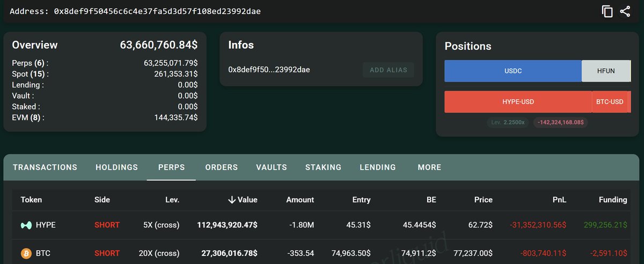Image resolution: width=644 pixels, height=264 pixels.
Task: Click the orange BTC coin icon
Action: point(26,253)
